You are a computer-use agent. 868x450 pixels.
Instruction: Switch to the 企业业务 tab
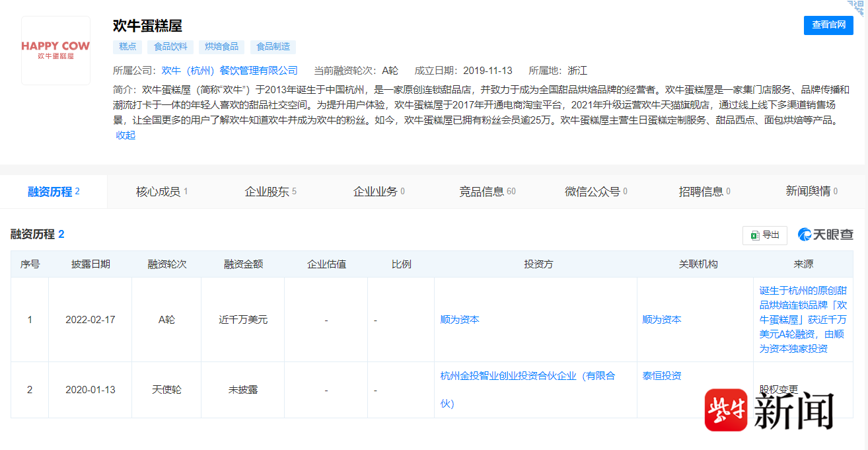(379, 192)
